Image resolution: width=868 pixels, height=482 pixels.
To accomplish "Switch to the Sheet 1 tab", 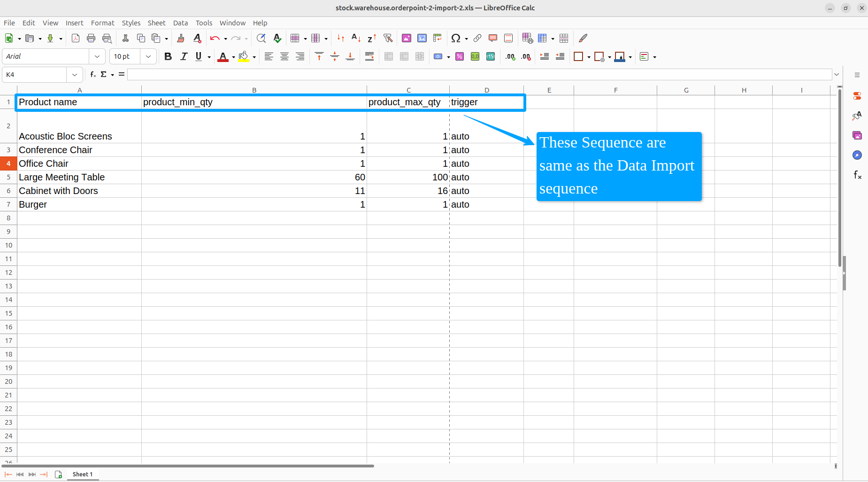I will pos(83,474).
